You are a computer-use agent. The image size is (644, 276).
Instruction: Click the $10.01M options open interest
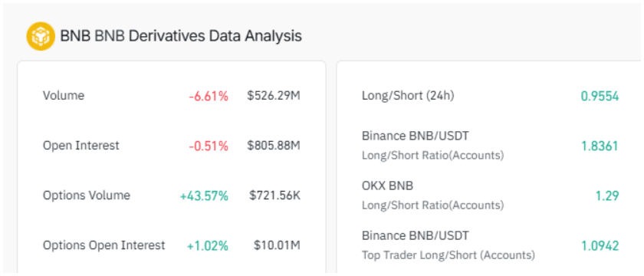[x=277, y=245]
